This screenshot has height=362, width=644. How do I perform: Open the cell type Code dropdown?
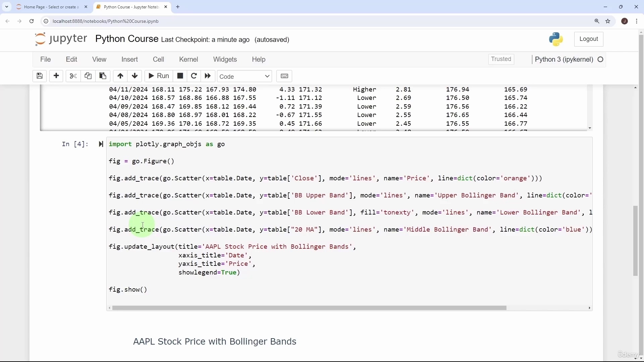(x=245, y=76)
